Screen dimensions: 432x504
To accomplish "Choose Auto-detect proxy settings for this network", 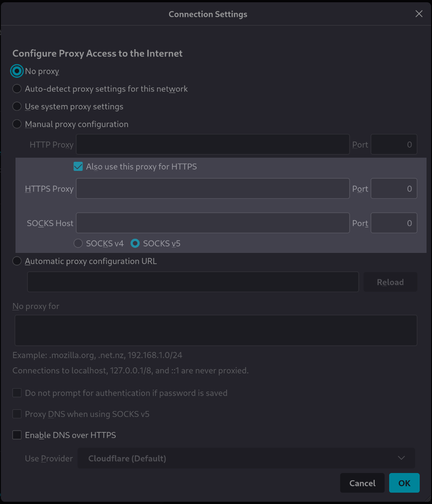I will (17, 88).
